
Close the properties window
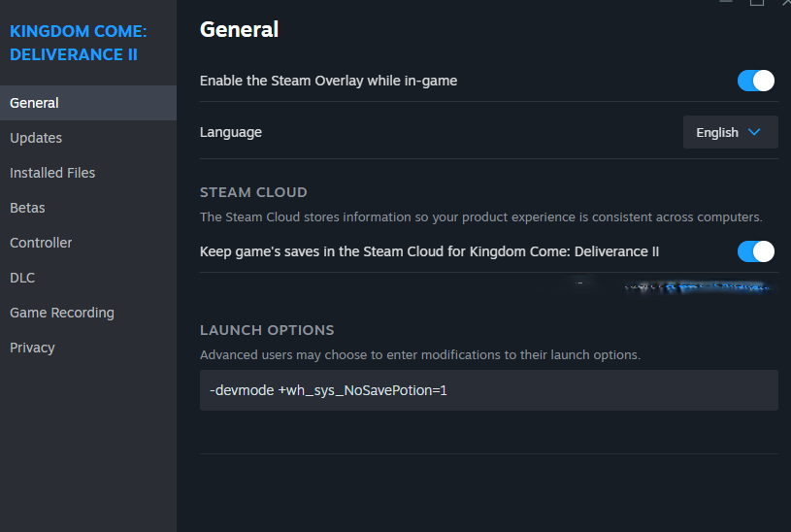click(786, 3)
